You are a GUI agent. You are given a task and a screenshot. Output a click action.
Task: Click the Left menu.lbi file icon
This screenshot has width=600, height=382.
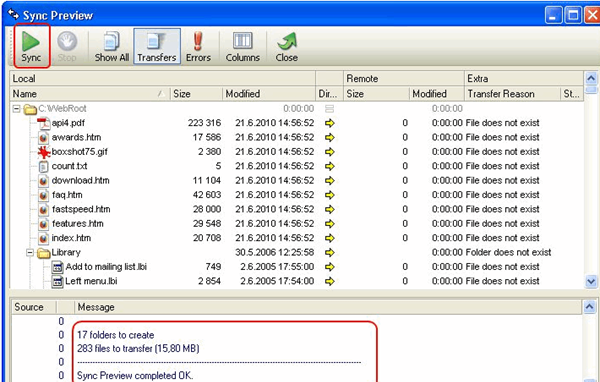(57, 282)
